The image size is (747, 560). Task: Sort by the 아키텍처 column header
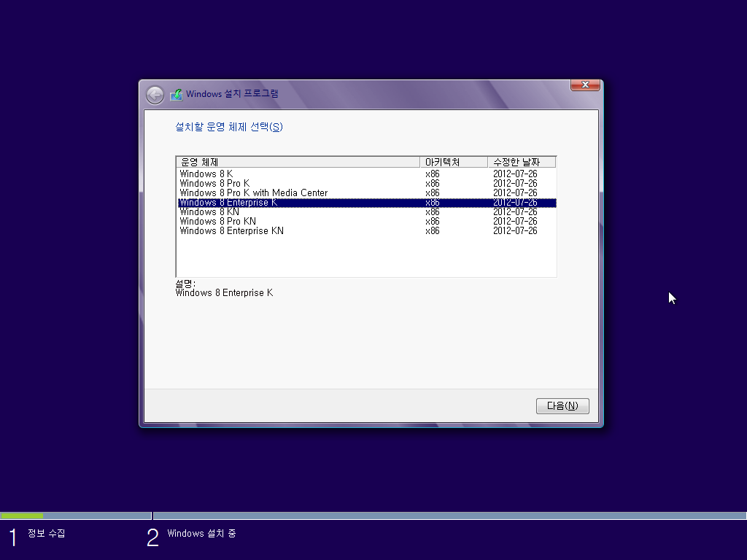click(454, 163)
